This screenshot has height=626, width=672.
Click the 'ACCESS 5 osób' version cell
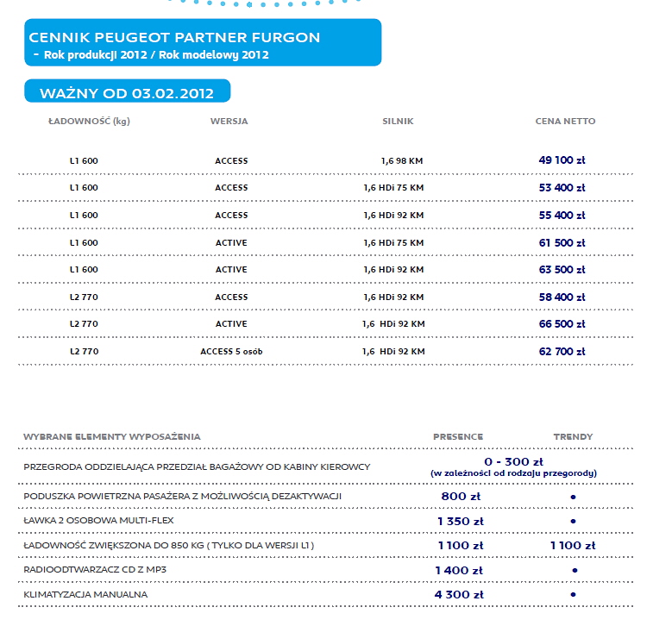coord(231,351)
